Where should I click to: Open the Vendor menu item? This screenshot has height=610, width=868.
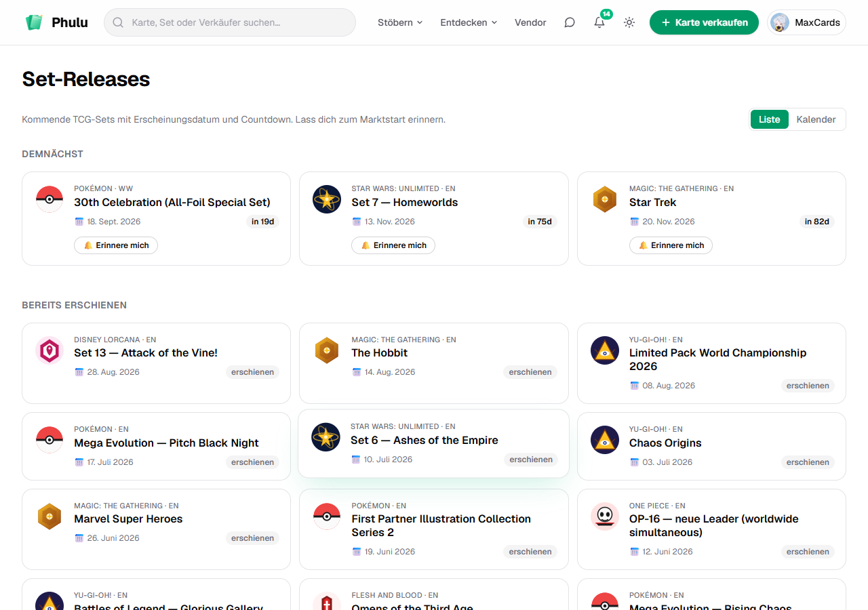pyautogui.click(x=530, y=22)
